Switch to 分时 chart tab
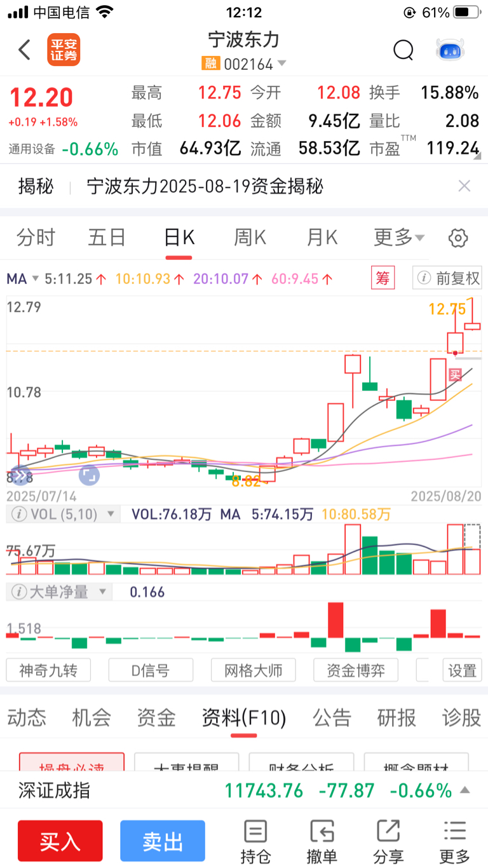The width and height of the screenshot is (488, 868). tap(36, 238)
